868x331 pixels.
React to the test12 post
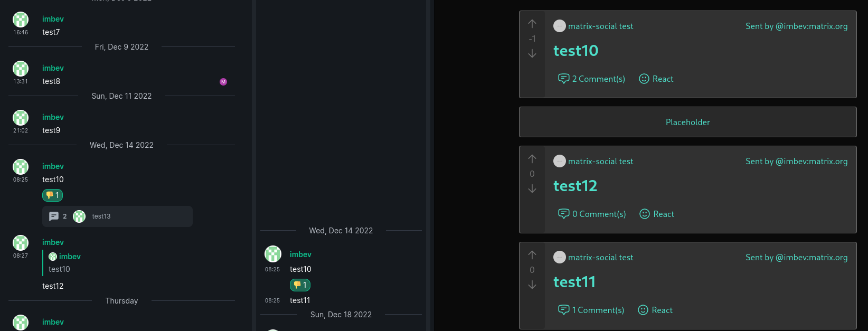tap(657, 214)
